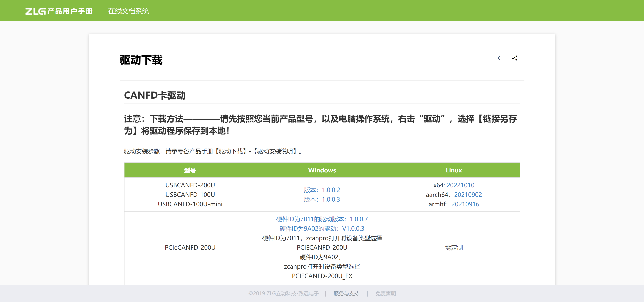Click the 驱动下载 page title
Viewport: 644px width, 302px height.
point(141,60)
